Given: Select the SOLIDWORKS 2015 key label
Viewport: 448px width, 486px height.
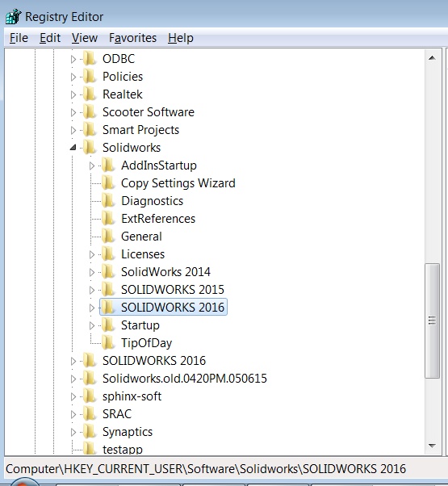Looking at the screenshot, I should tap(172, 290).
